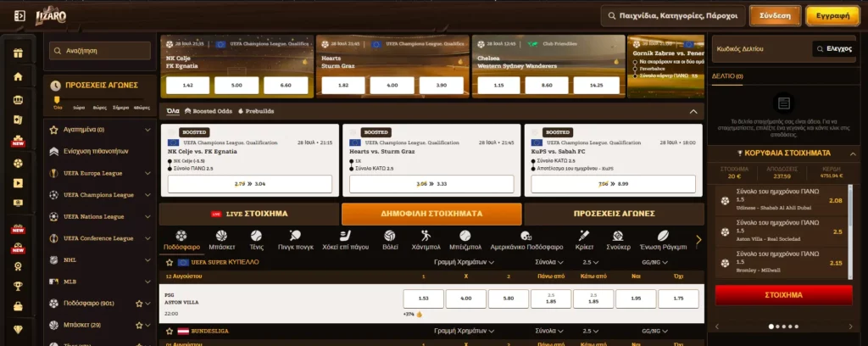868x346 pixels.
Task: Click the search magnifier in top search bar
Action: (611, 16)
